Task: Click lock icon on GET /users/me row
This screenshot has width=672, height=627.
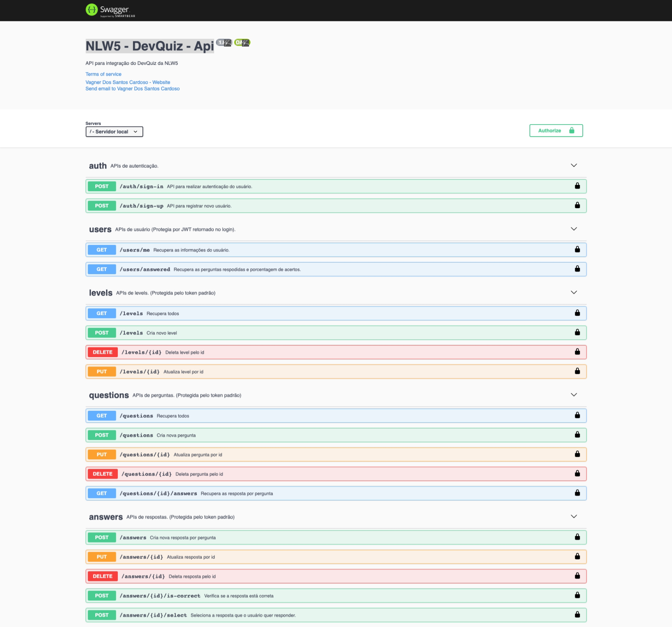Action: point(577,249)
